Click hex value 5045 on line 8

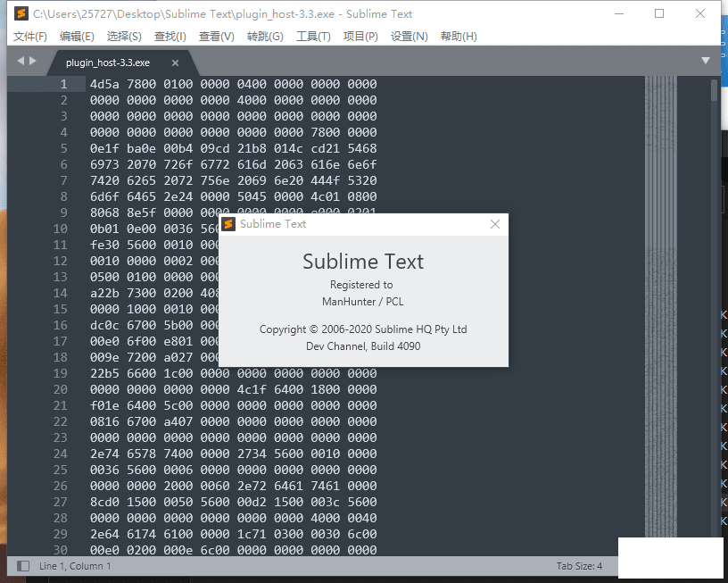tap(252, 196)
